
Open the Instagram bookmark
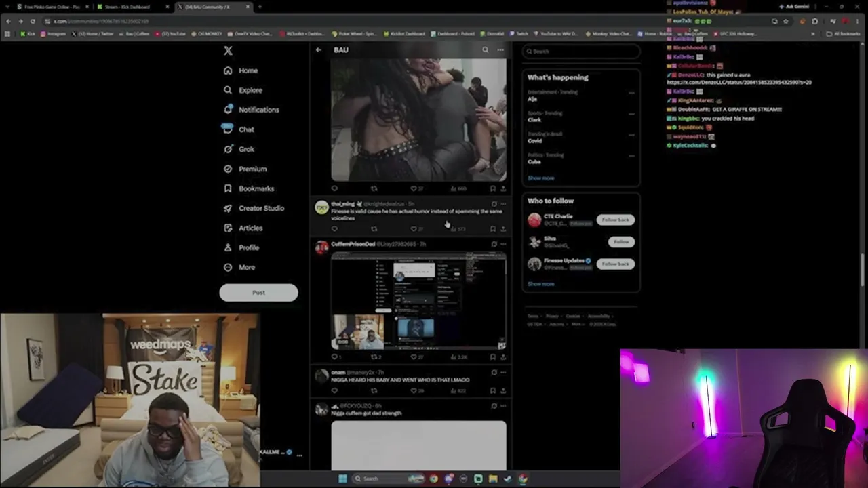pyautogui.click(x=54, y=33)
